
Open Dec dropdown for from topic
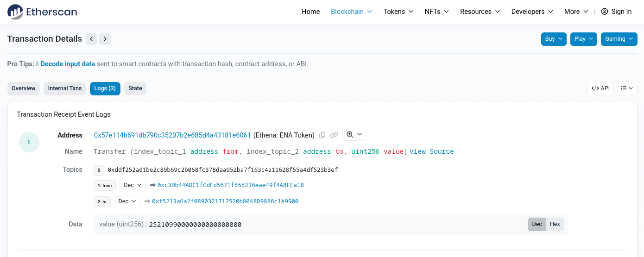coord(132,185)
